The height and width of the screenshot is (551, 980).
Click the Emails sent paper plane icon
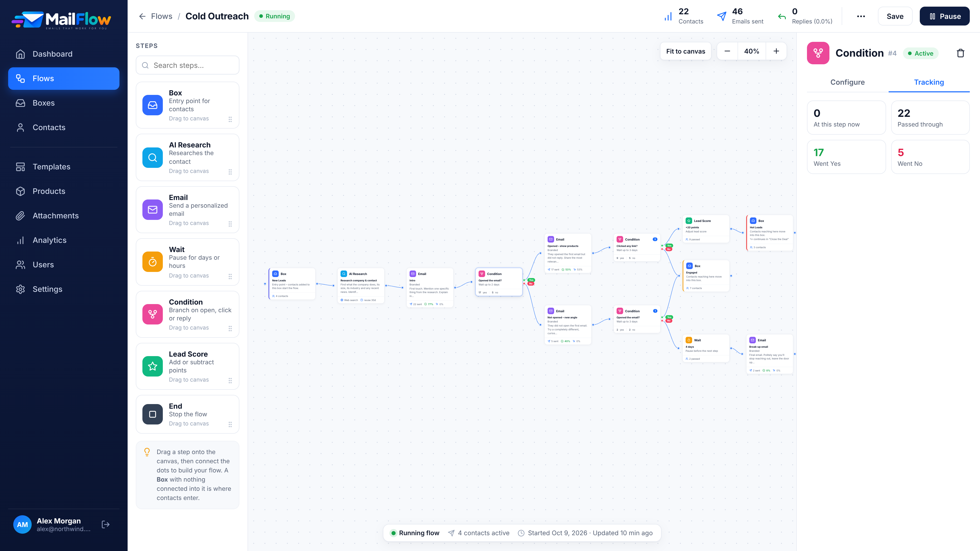tap(722, 16)
